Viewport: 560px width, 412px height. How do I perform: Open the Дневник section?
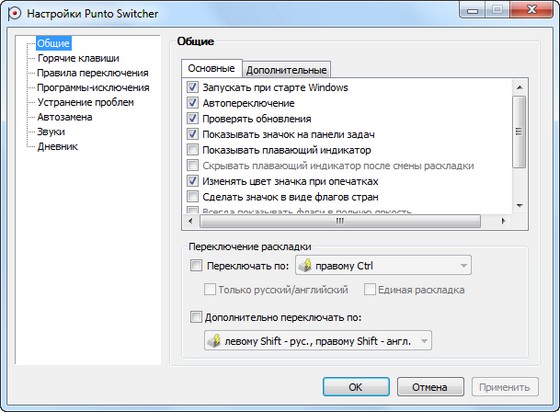[x=58, y=146]
